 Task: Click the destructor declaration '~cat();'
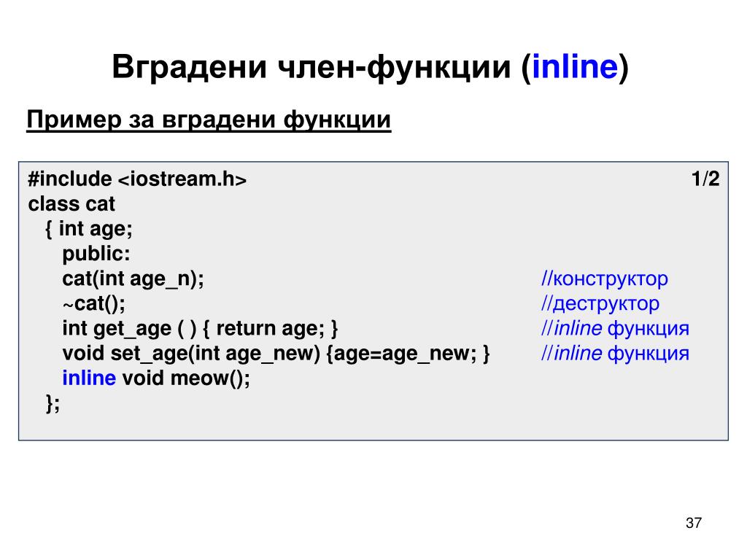pyautogui.click(x=94, y=304)
